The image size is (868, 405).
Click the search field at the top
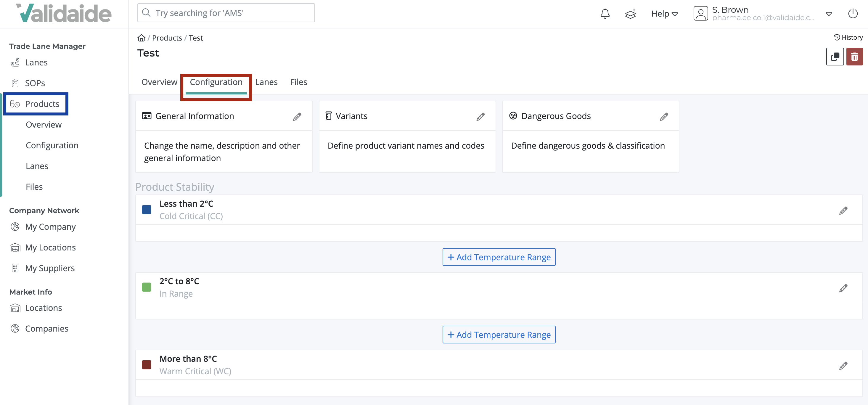pos(226,13)
